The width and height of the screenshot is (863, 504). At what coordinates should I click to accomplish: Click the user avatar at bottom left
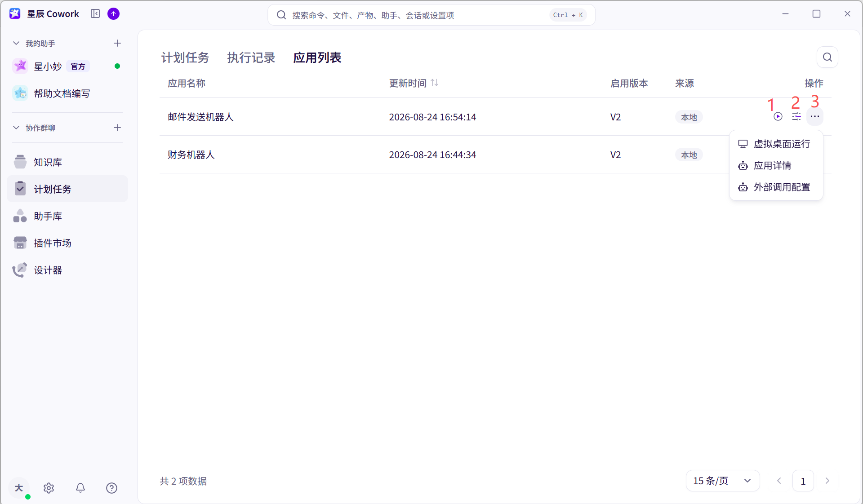19,488
